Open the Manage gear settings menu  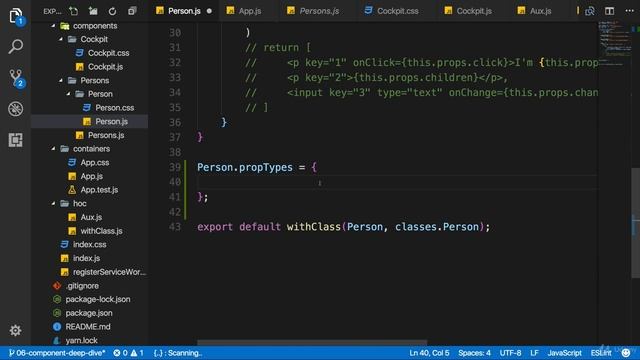click(16, 330)
